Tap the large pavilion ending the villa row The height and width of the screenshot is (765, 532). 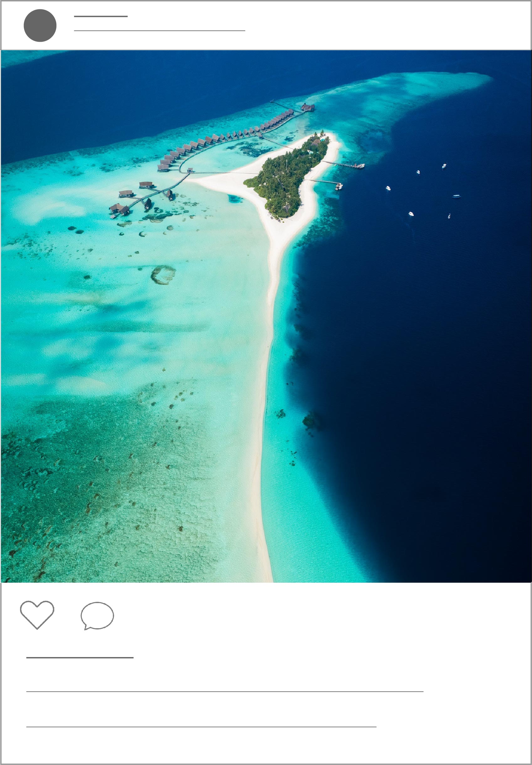308,107
